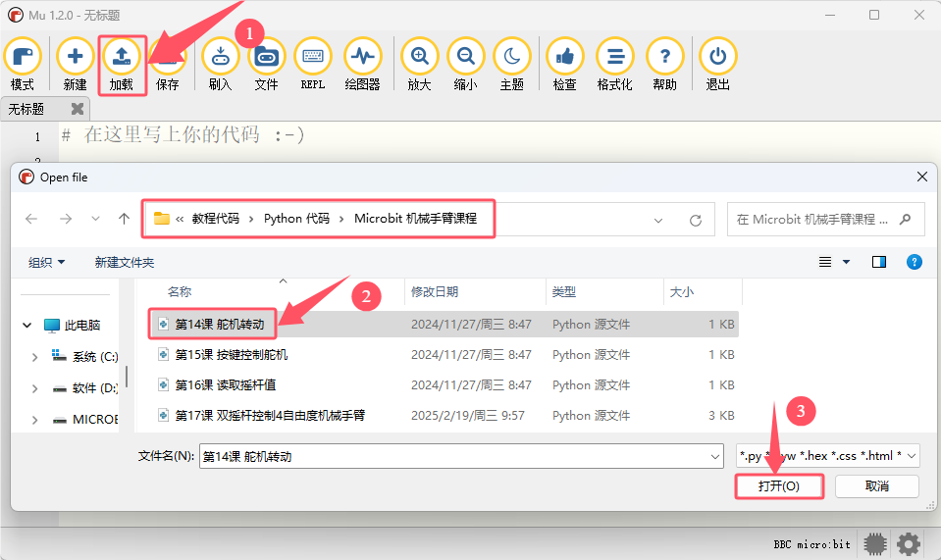Close the Open file dialog

(922, 177)
